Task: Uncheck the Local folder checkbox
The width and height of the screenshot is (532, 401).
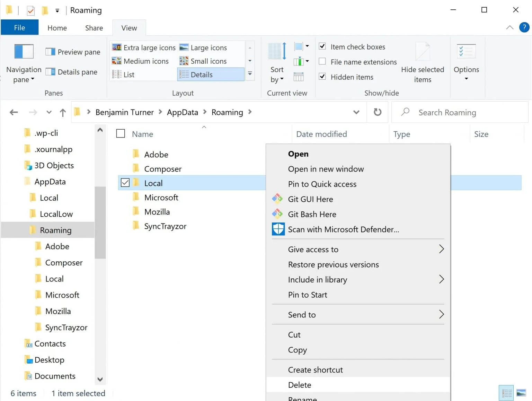Action: click(x=125, y=183)
